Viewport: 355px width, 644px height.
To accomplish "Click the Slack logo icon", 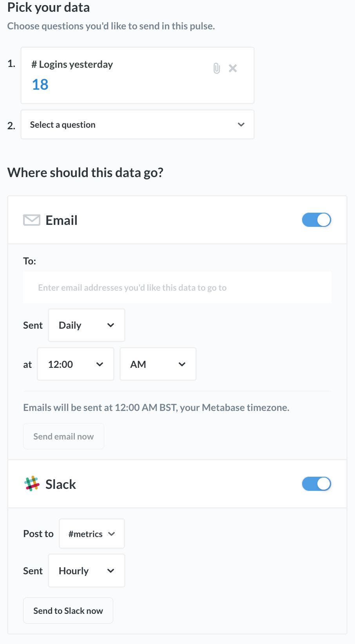I will [32, 484].
